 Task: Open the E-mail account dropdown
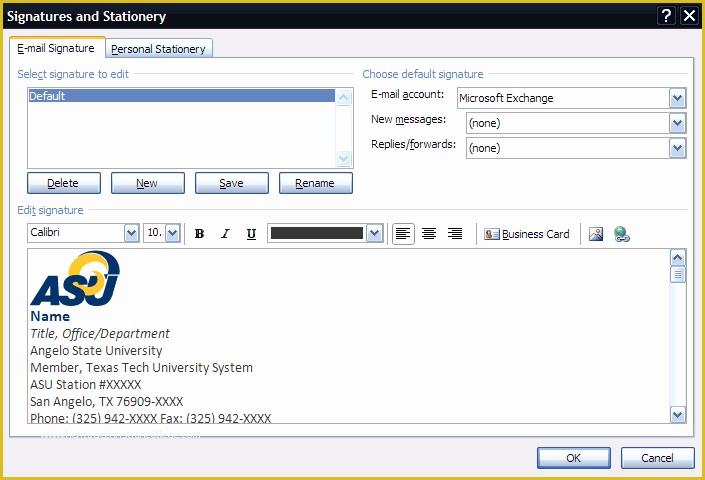(677, 98)
